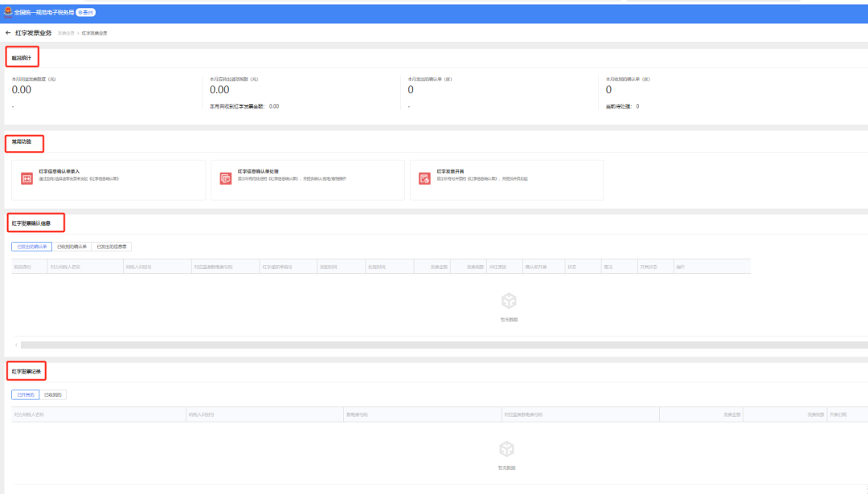Click the 红字信息确认单处理 card icon

pos(225,178)
